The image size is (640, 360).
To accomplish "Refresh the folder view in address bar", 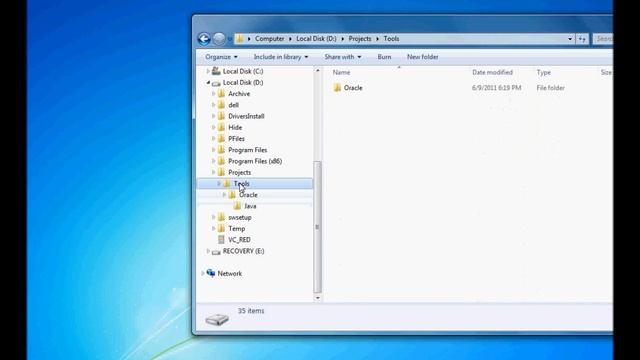I will [x=582, y=39].
